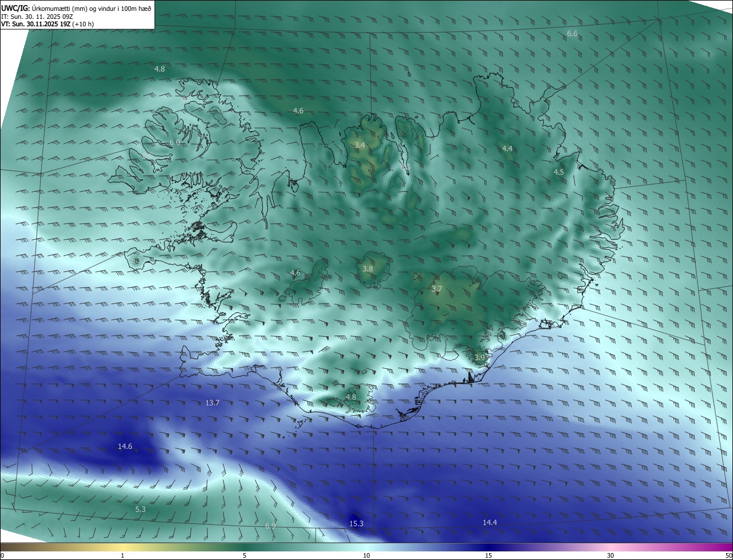Image resolution: width=733 pixels, height=560 pixels.
Task: Click the 6.6 value label on the map
Action: [572, 34]
